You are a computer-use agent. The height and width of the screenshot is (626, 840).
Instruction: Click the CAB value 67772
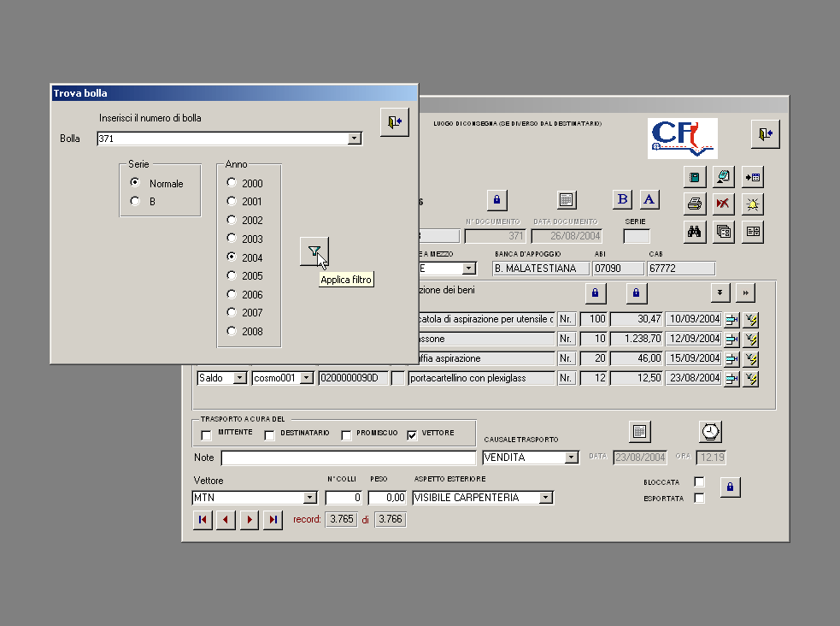[x=681, y=269]
